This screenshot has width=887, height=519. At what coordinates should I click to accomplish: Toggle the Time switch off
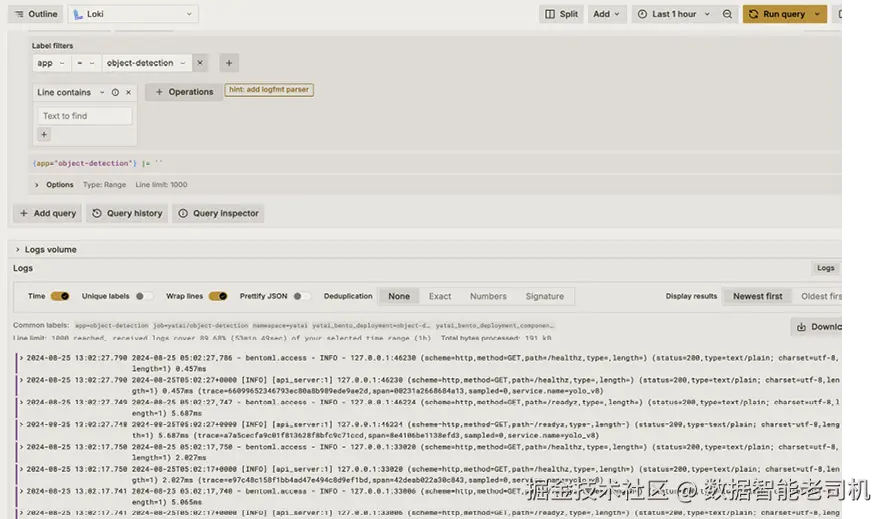59,296
